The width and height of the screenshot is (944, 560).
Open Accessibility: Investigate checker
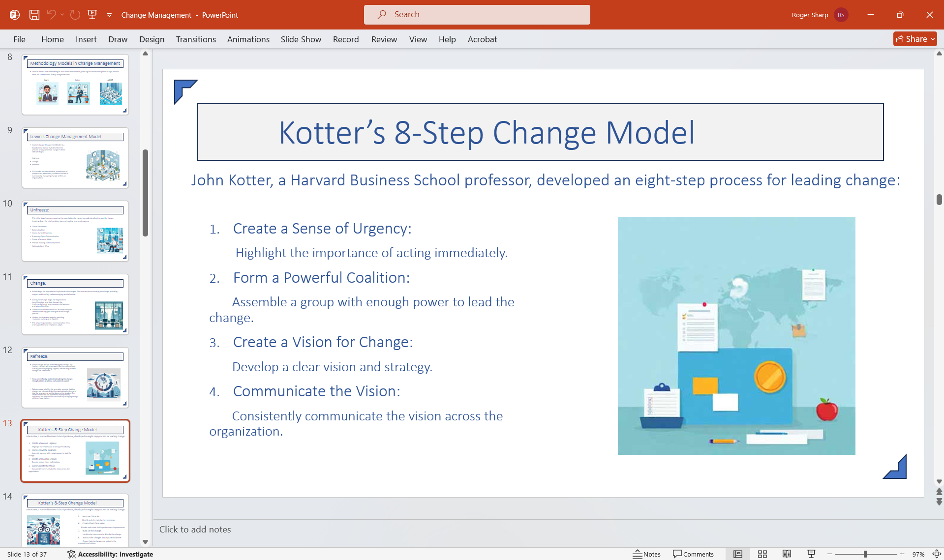pos(110,554)
